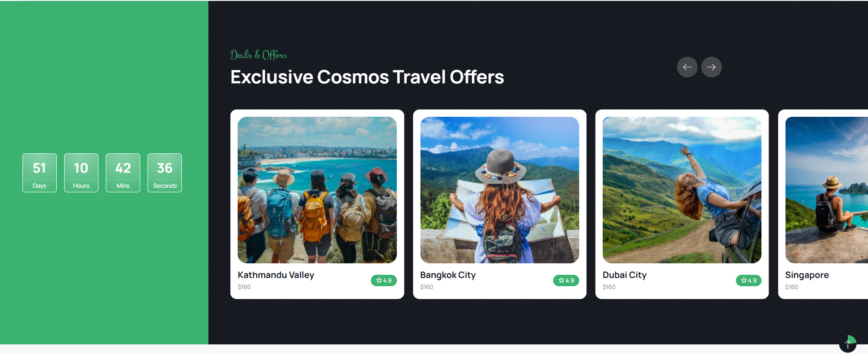Open the Dubai City offer title
The width and height of the screenshot is (868, 354).
coord(624,275)
